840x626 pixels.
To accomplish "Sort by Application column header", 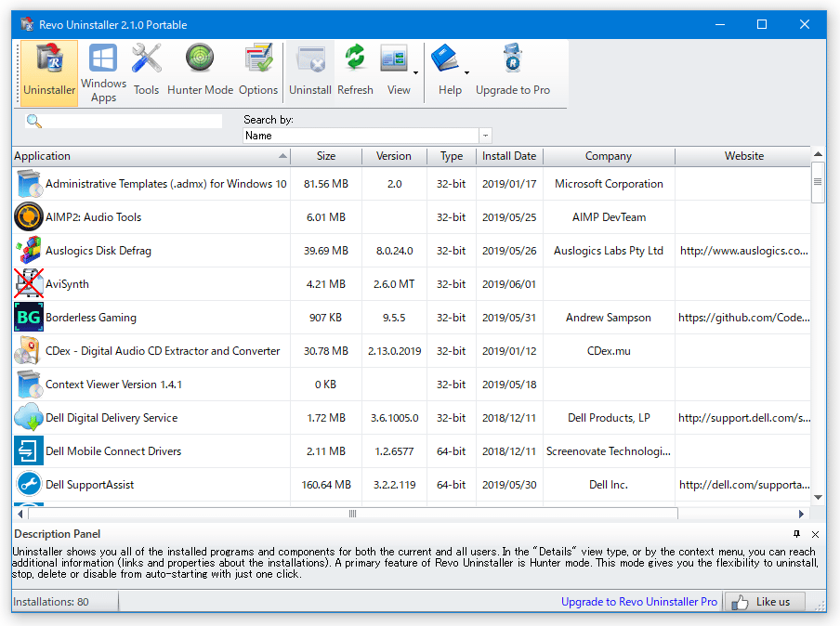I will [x=151, y=156].
